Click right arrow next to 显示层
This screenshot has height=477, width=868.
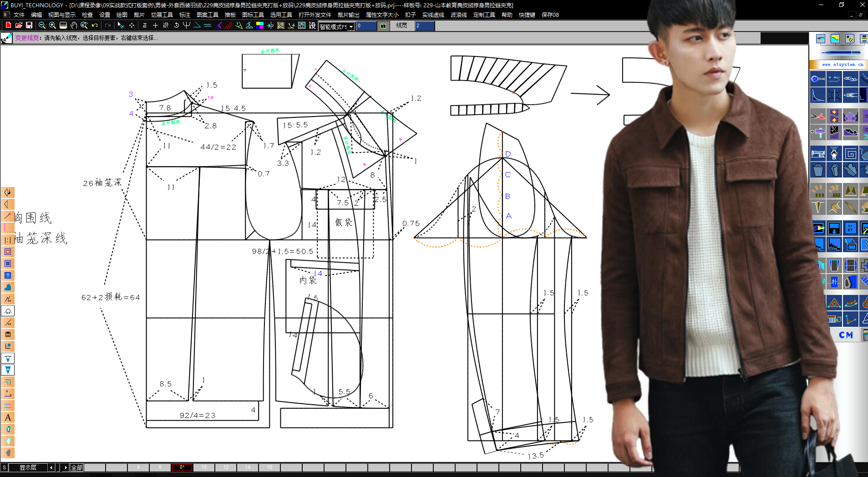click(x=66, y=467)
